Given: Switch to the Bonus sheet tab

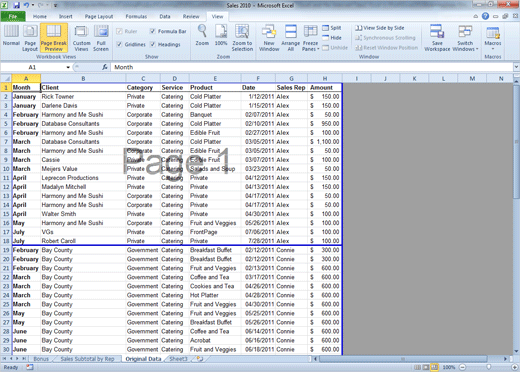Looking at the screenshot, I should tap(41, 359).
